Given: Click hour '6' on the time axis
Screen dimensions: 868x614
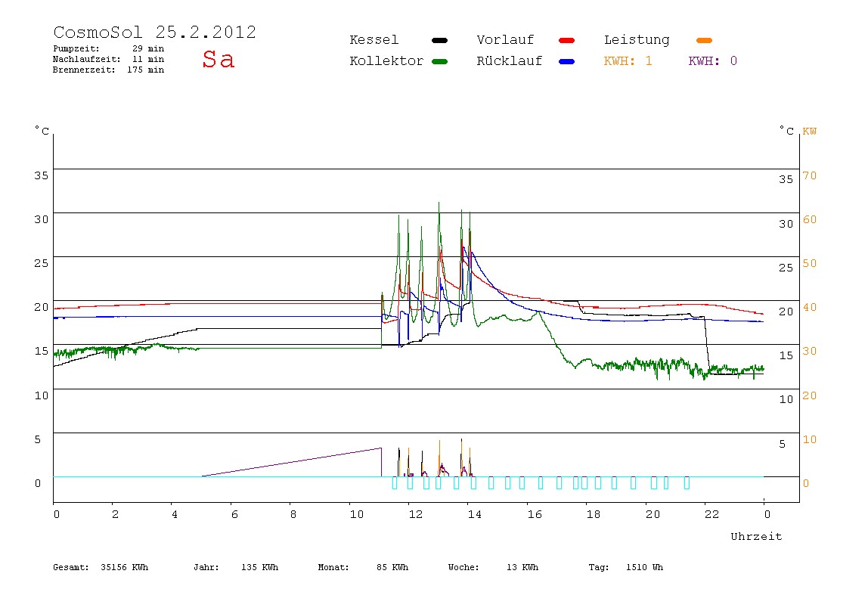Looking at the screenshot, I should pos(234,514).
